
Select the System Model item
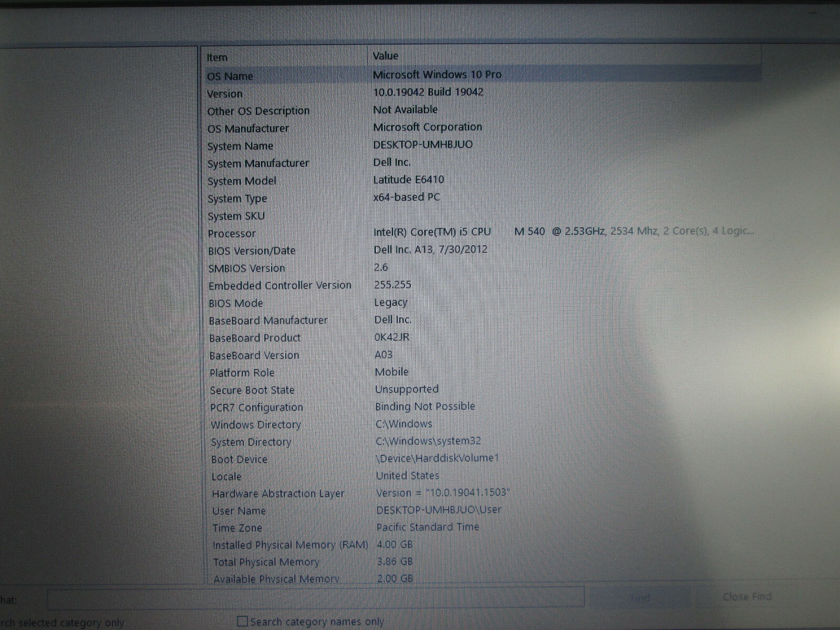point(241,181)
